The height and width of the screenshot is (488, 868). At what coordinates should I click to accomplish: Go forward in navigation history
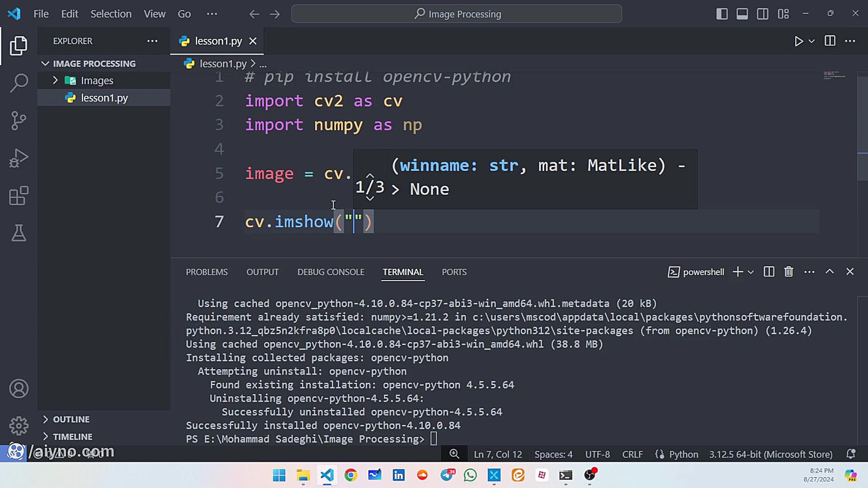point(275,14)
